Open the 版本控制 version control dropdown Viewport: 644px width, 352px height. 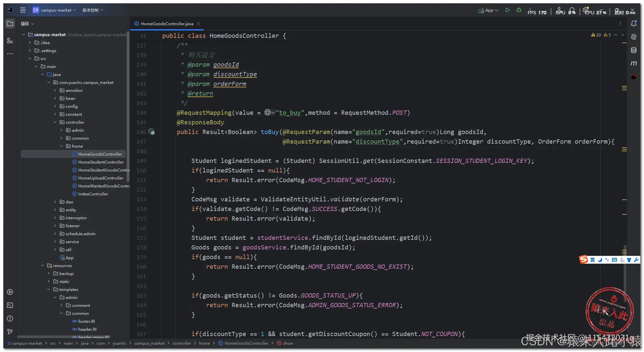tap(93, 10)
